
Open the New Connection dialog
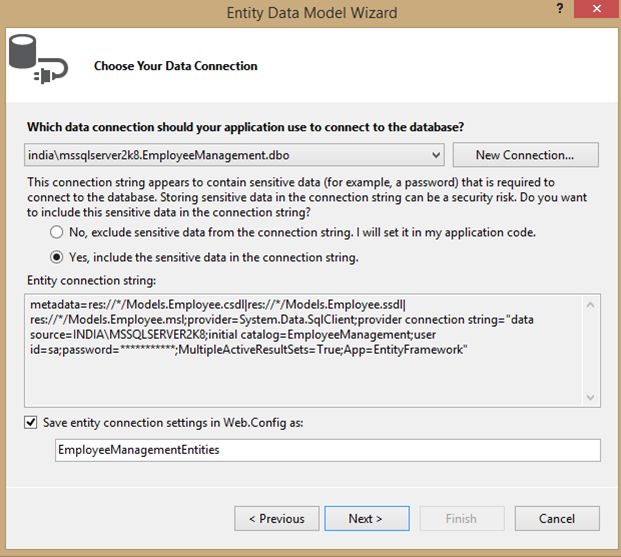[x=525, y=155]
